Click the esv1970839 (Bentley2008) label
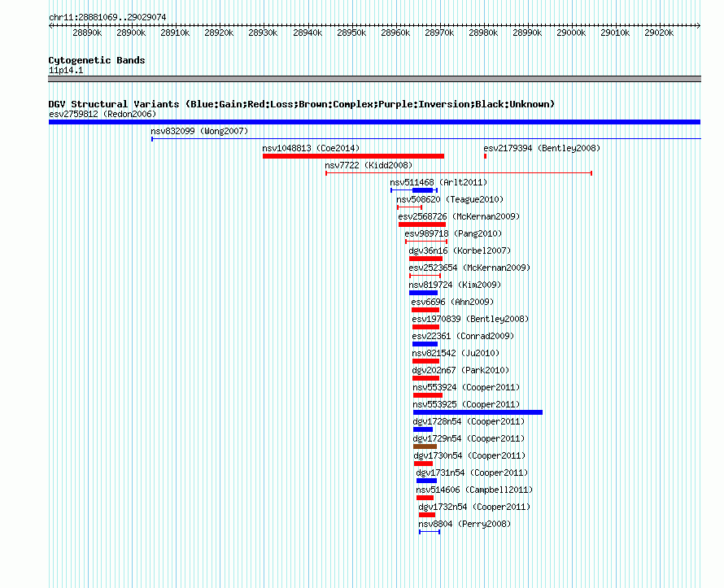The image size is (724, 588). coord(470,319)
